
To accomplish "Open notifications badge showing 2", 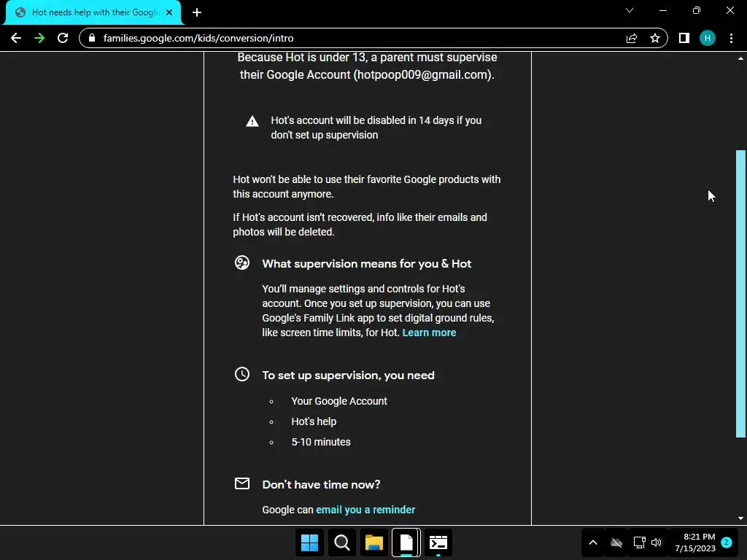I will (727, 542).
